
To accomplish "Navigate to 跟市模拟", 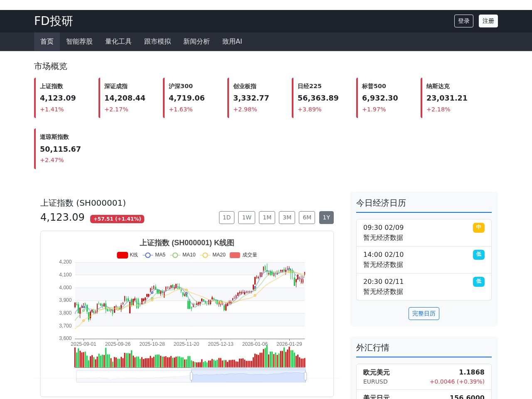I will 158,42.
